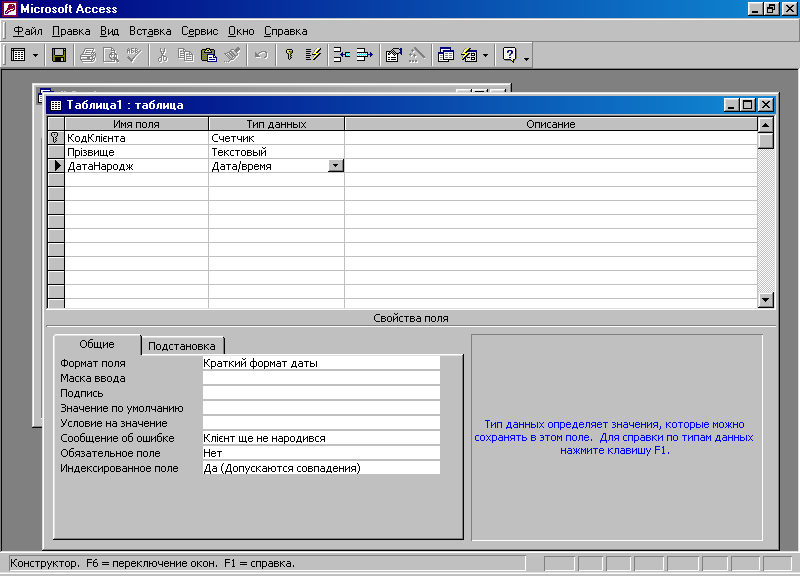Image resolution: width=800 pixels, height=576 pixels.
Task: Click the Spelling check icon
Action: coord(134,55)
